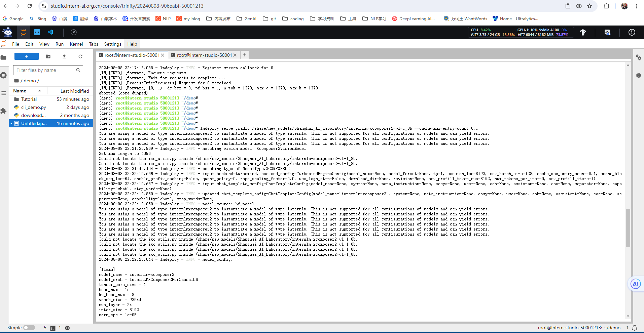Click the terminal scrollbar down arrow
The width and height of the screenshot is (644, 333).
(628, 316)
